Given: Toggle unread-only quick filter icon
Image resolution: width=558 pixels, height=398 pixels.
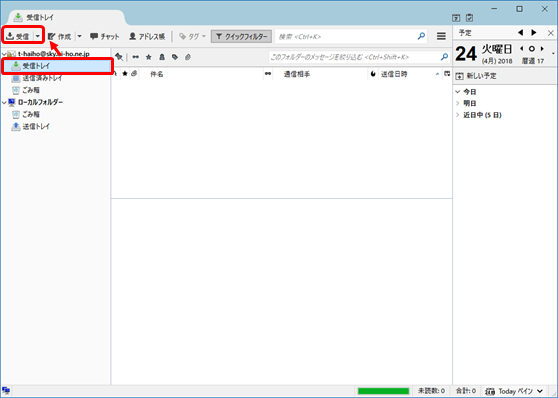Looking at the screenshot, I should tap(136, 57).
